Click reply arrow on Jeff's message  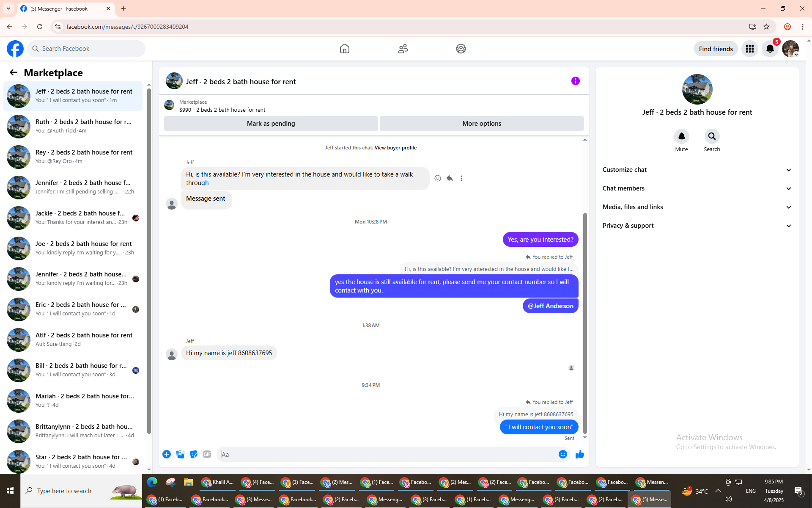[450, 178]
